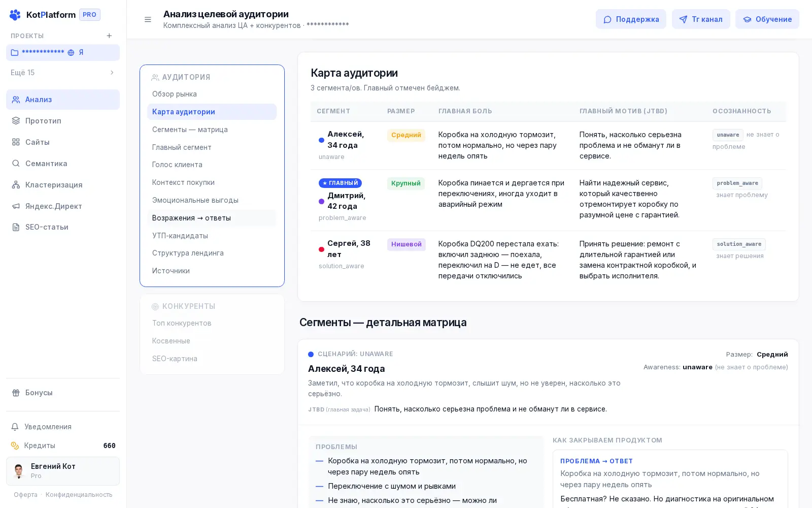The image size is (812, 508).
Task: Select Структура лендинга item
Action: [212, 253]
